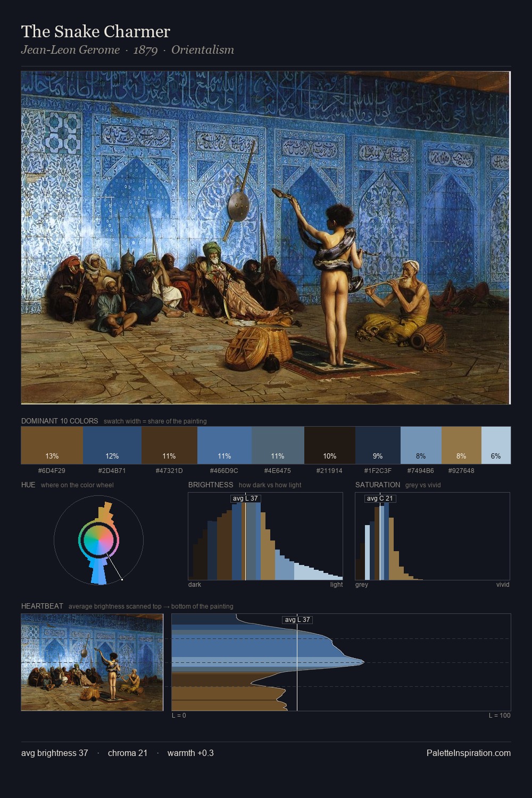Click the hex code "#4E6475"
Screen dimensions: 532x798
click(278, 471)
